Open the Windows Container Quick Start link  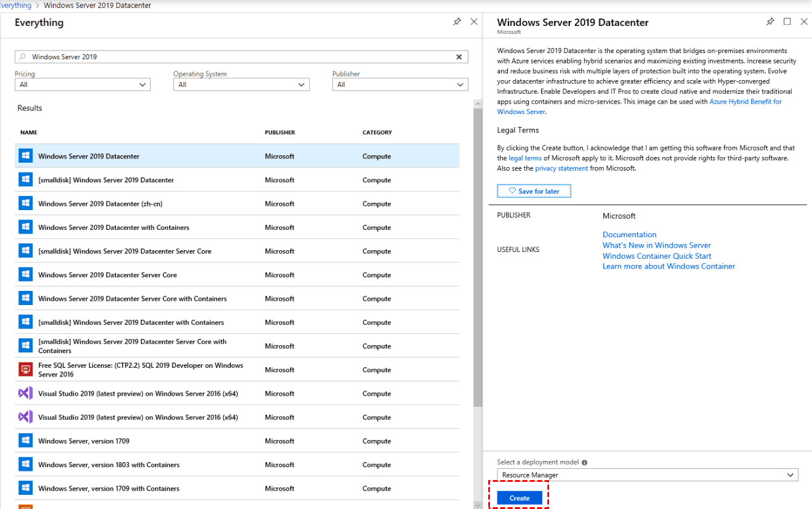tap(656, 256)
